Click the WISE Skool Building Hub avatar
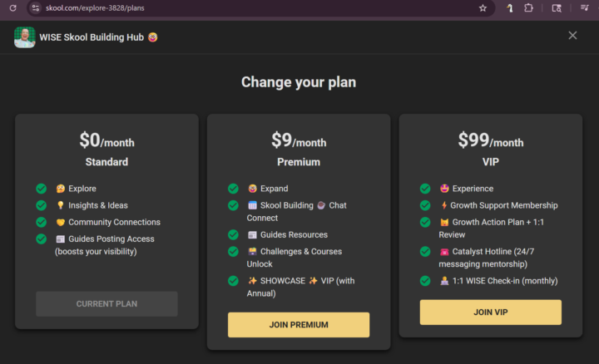The height and width of the screenshot is (364, 599). click(x=24, y=37)
